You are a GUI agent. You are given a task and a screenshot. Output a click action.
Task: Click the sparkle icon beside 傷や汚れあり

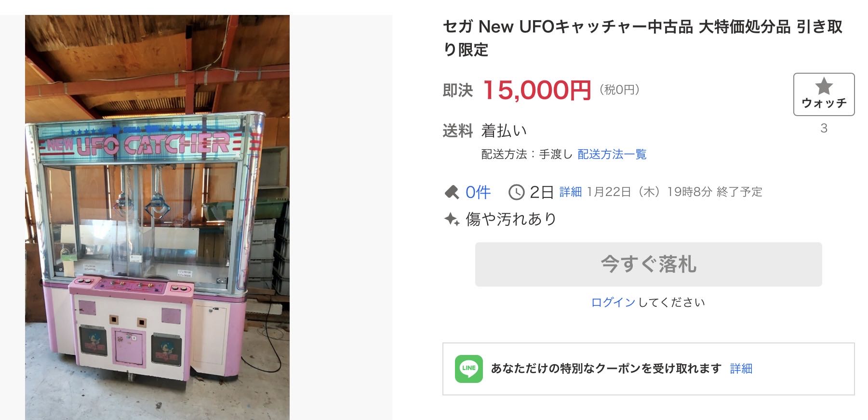(452, 220)
